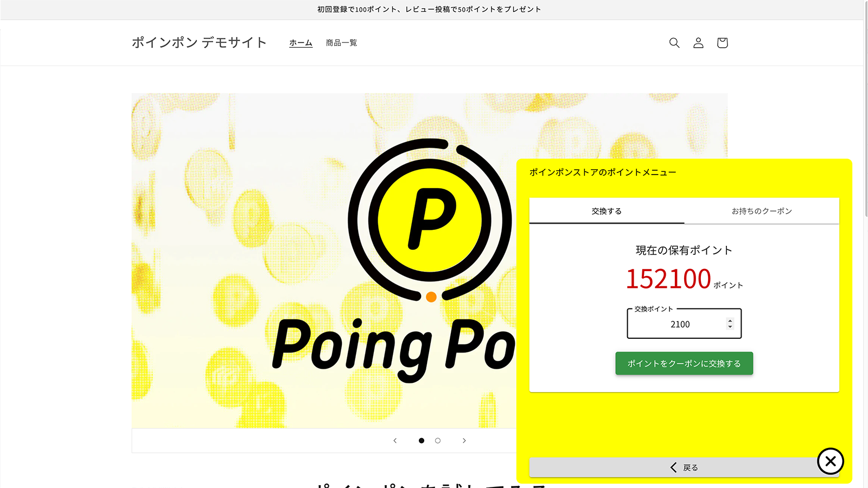
Task: Advance carousel using right arrow
Action: click(464, 441)
